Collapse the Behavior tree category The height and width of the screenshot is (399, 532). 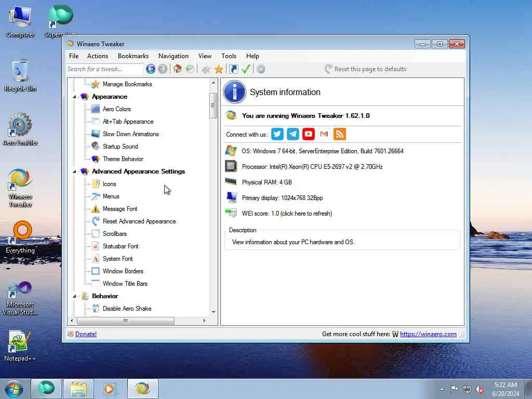coord(74,296)
